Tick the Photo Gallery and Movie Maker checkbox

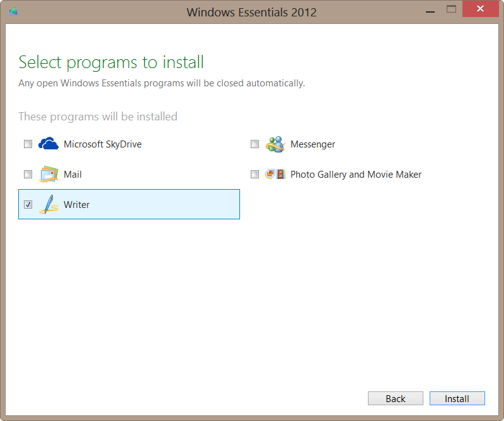click(x=255, y=175)
